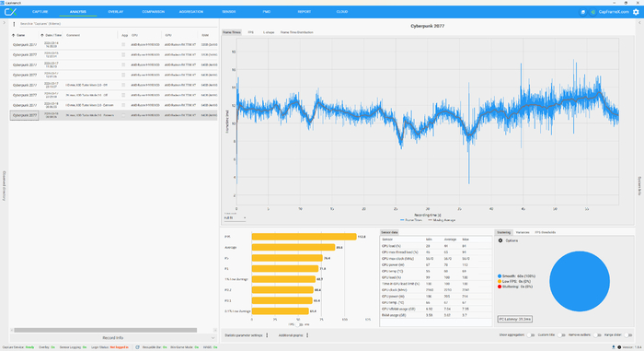The width and height of the screenshot is (644, 351).
Task: Click the screenshot icon in top bar
Action: (582, 12)
